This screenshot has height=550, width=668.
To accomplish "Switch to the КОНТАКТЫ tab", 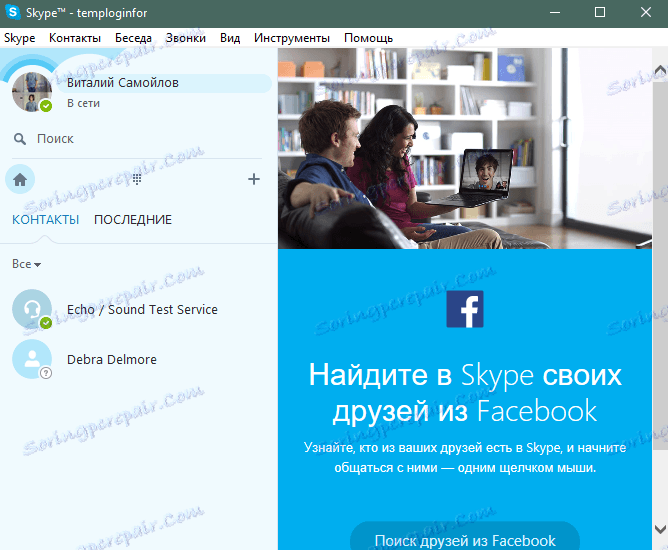I will [46, 220].
